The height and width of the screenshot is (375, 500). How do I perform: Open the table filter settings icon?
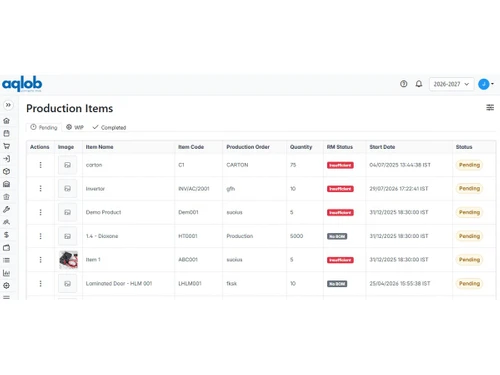coord(490,107)
